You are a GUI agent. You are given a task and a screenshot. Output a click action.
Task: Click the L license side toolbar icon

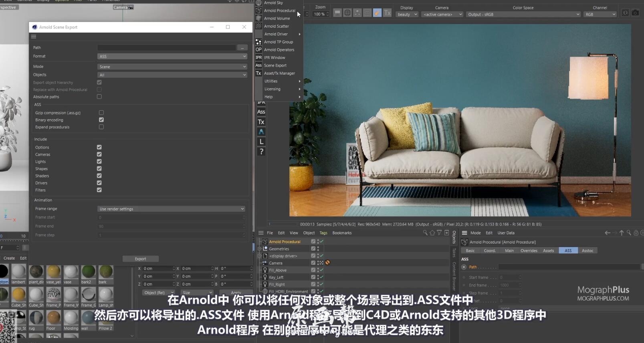(261, 142)
